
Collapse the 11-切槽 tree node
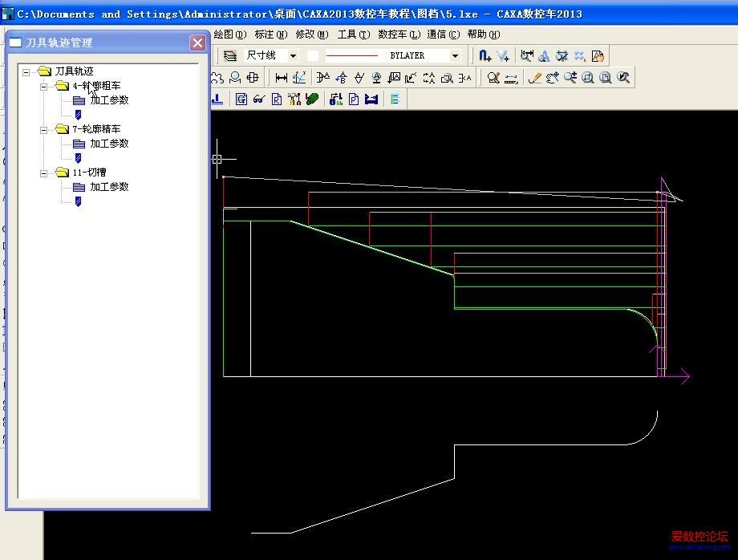(x=44, y=172)
